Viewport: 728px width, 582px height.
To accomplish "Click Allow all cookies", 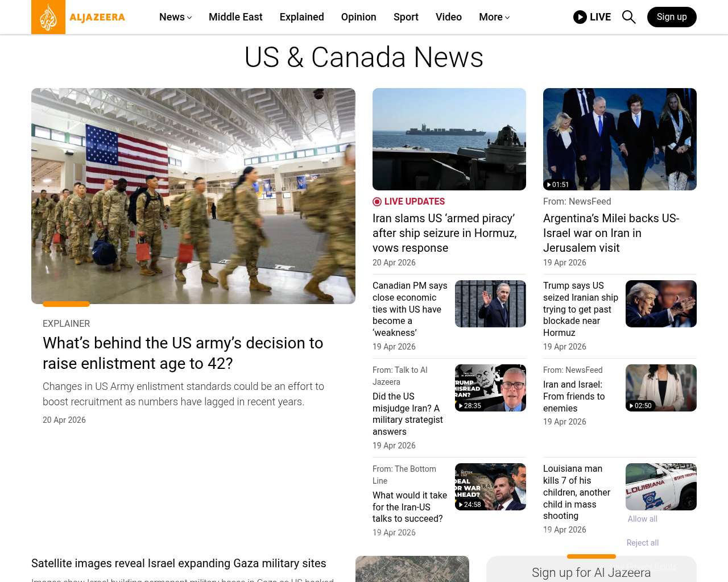I will pos(642,519).
